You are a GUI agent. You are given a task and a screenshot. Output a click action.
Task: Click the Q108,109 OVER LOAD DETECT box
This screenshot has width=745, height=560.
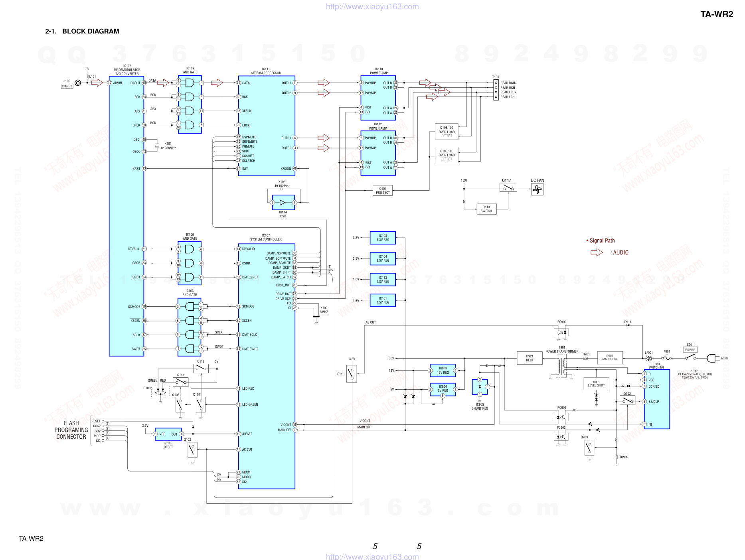[x=447, y=132]
